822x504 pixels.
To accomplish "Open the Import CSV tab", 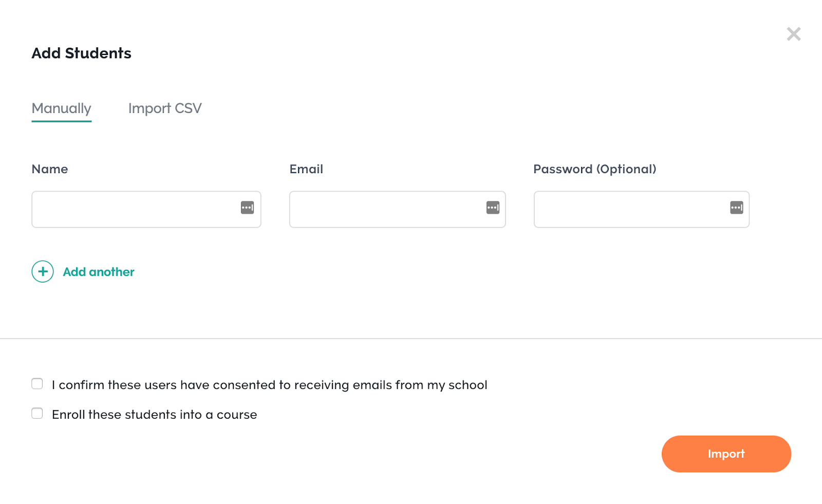I will (x=165, y=108).
